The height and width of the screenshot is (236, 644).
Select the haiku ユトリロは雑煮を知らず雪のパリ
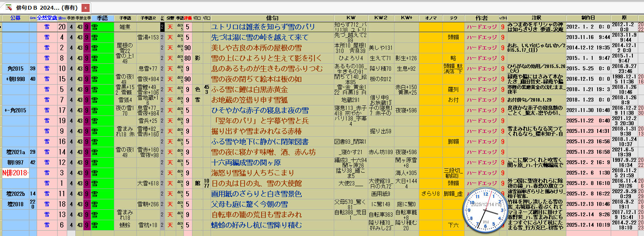pos(263,27)
